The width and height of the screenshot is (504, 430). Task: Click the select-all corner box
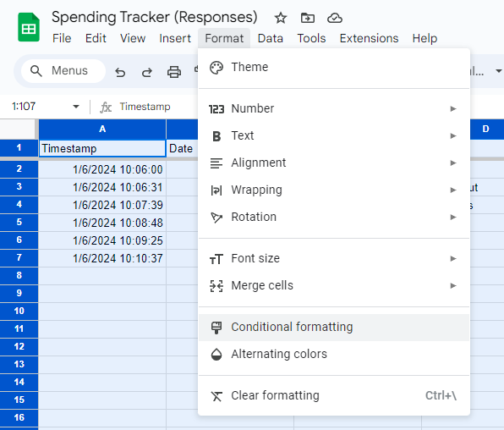tap(18, 129)
